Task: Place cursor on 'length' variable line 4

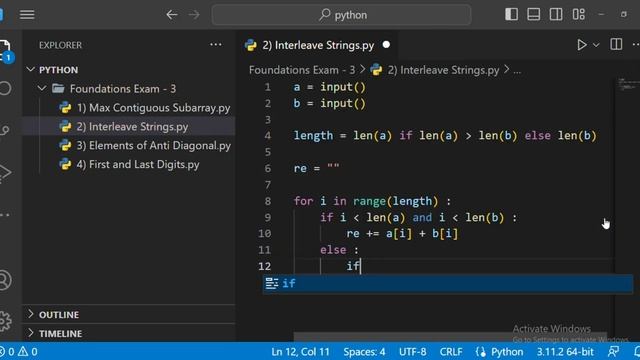Action: tap(313, 136)
